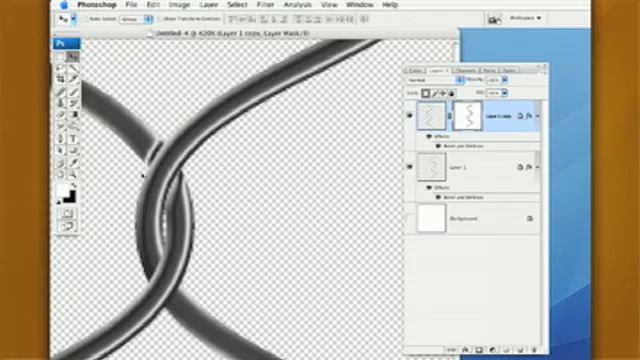
Task: Open the Normal blend mode dropdown
Action: tap(436, 80)
